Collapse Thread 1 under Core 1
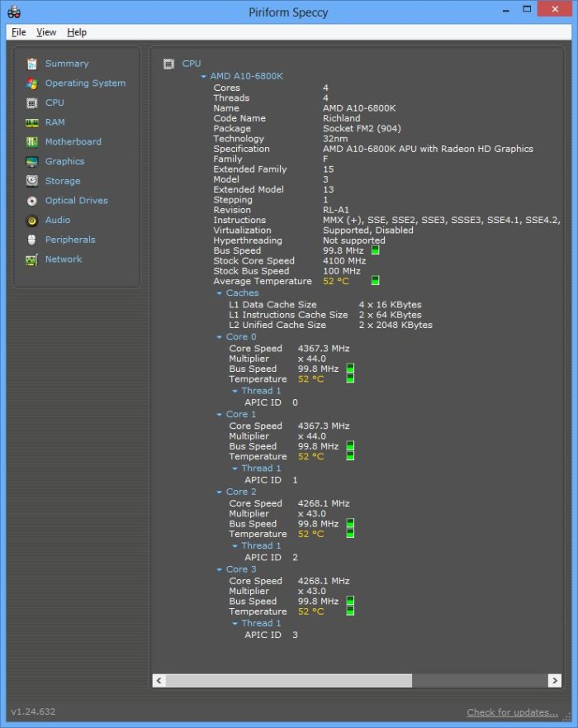578x728 pixels. [x=235, y=469]
